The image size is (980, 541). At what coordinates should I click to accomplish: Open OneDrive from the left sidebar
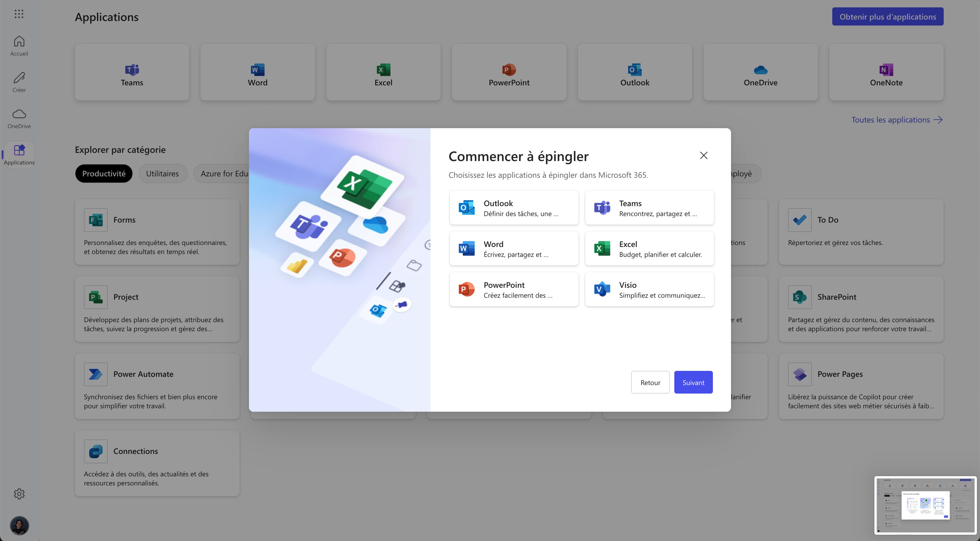[x=19, y=119]
